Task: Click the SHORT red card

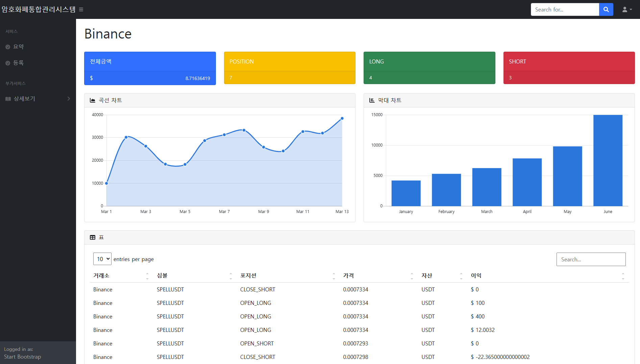Action: (569, 68)
